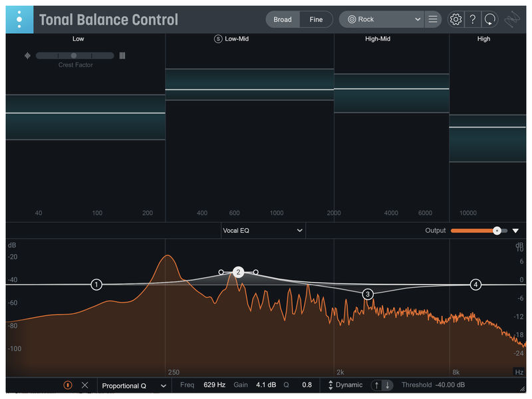532x399 pixels.
Task: Select EQ node 4
Action: pos(475,285)
